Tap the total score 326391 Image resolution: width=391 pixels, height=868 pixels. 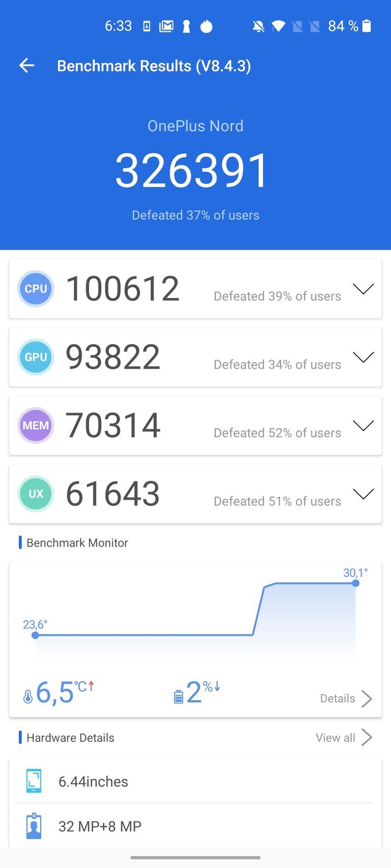(x=192, y=170)
